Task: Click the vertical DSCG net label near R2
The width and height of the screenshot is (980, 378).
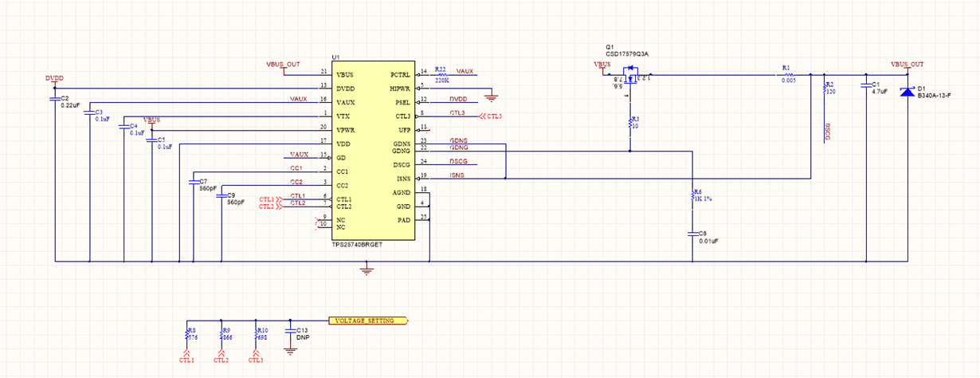Action: [828, 132]
